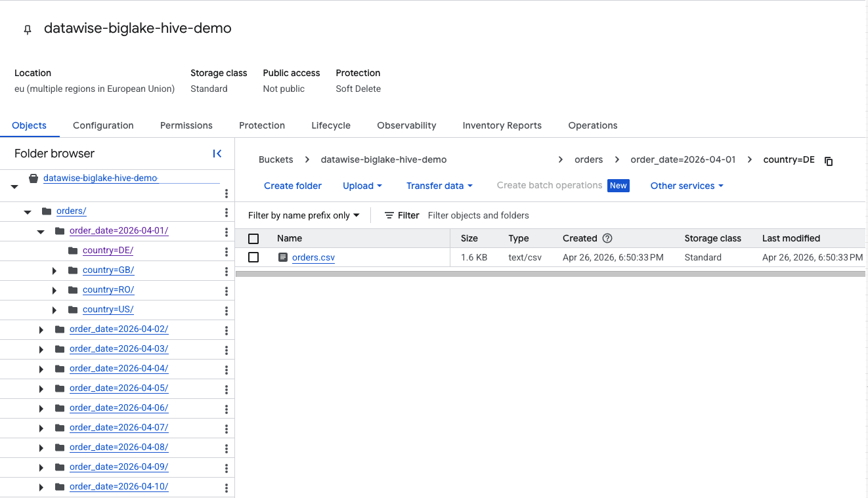Copy the country=DE path to clipboard
868x498 pixels.
(x=829, y=161)
